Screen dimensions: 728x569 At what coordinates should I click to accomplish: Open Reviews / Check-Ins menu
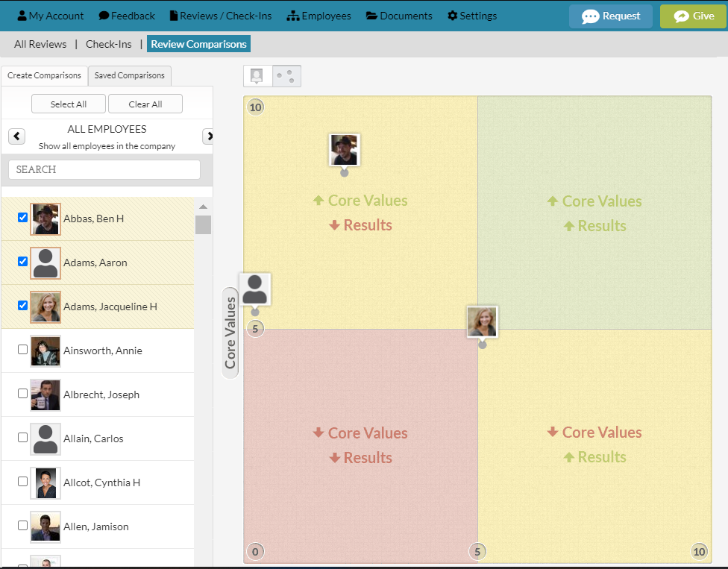click(x=221, y=16)
